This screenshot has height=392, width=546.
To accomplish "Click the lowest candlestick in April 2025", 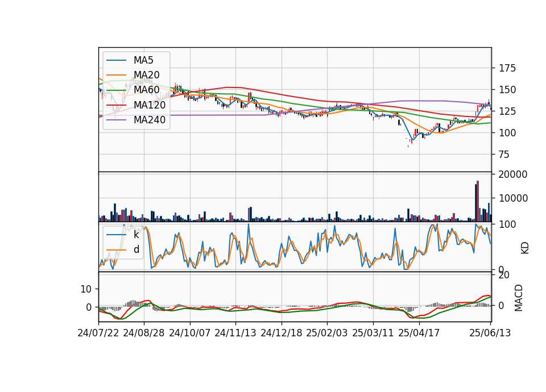I will (408, 146).
